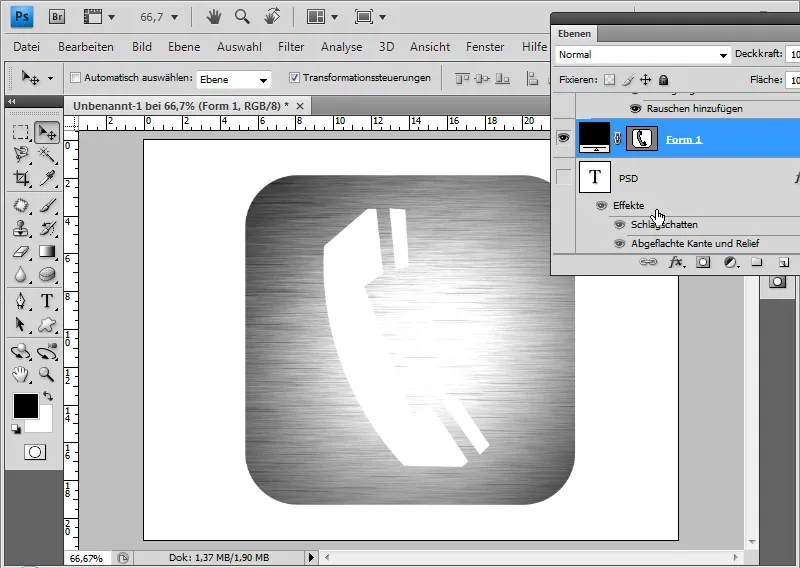This screenshot has width=800, height=568.
Task: Select the Rectangular Marquee tool
Action: pos(20,132)
